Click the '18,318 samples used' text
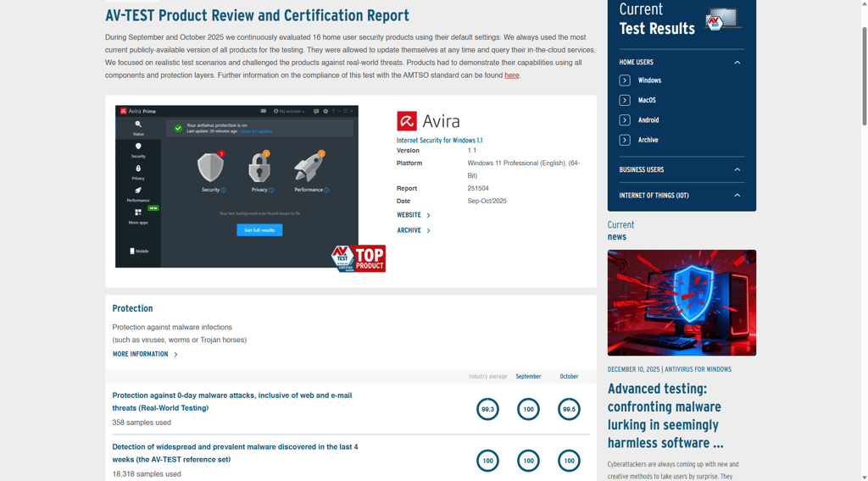The width and height of the screenshot is (868, 481). tap(147, 474)
